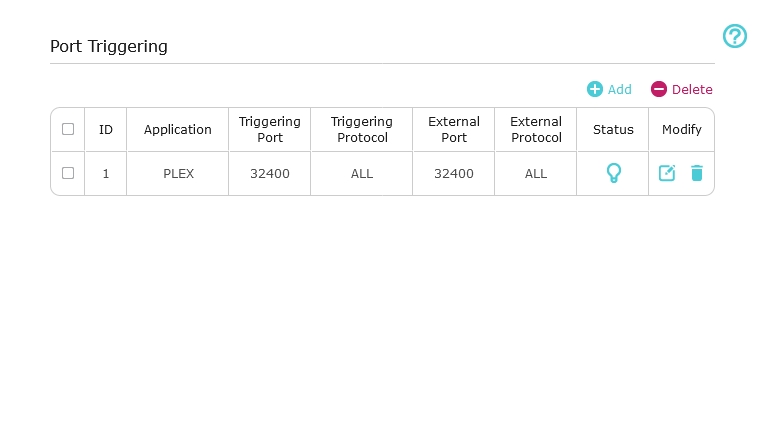Click the Triggering Protocol column header
The height and width of the screenshot is (435, 765).
coord(362,129)
